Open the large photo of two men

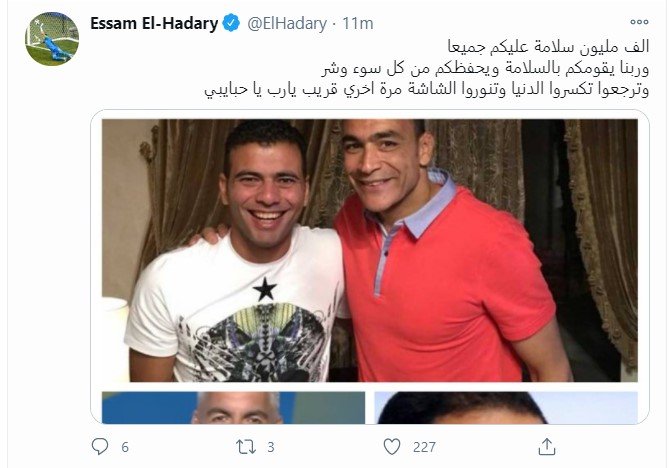[369, 250]
